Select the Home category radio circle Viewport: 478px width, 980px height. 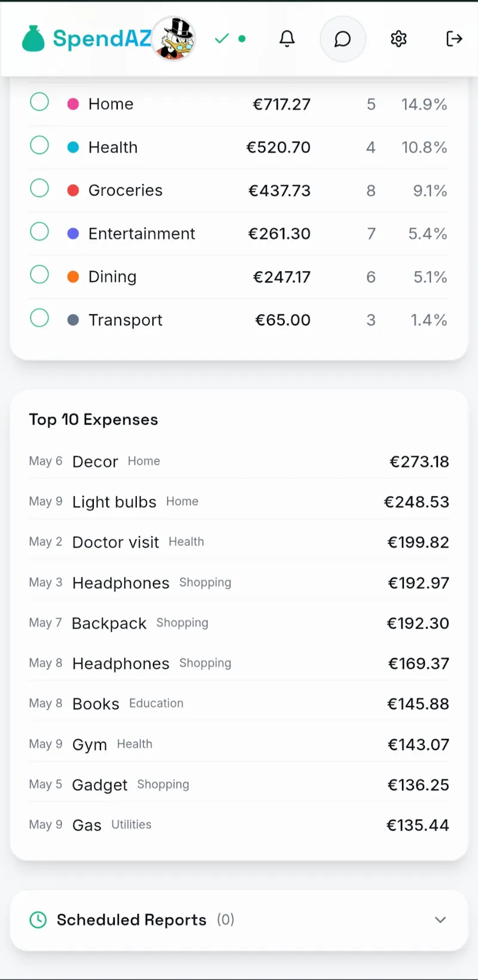[x=39, y=102]
